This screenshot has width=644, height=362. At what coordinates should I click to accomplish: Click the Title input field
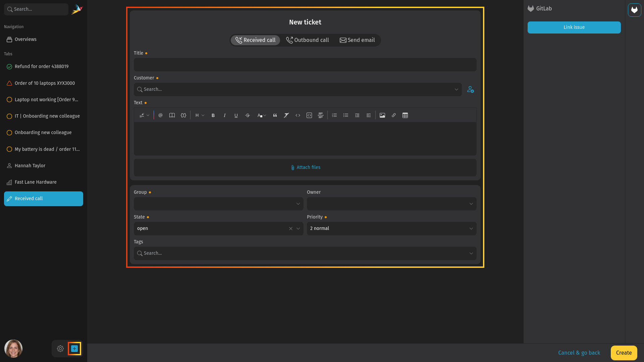coord(305,64)
